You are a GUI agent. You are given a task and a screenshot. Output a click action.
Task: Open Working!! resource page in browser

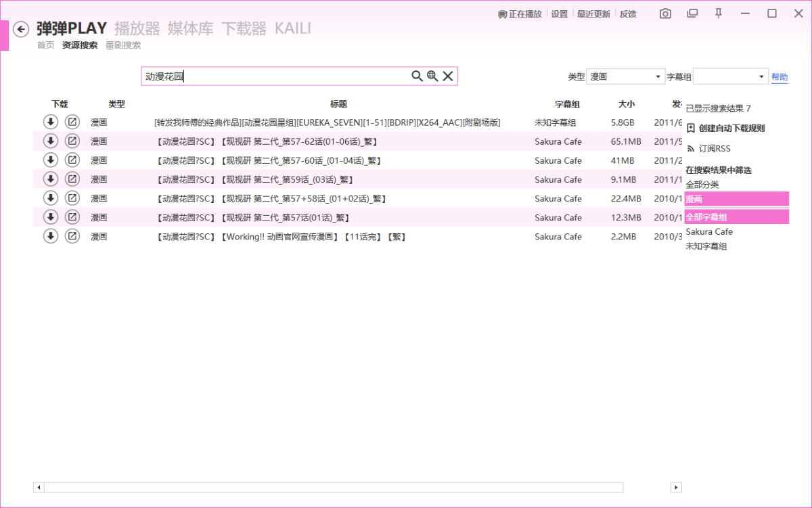[72, 236]
